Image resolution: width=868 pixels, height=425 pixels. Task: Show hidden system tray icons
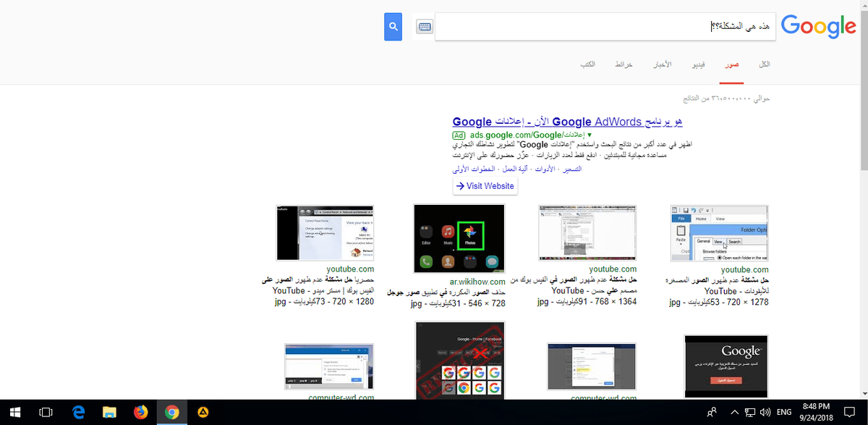735,412
